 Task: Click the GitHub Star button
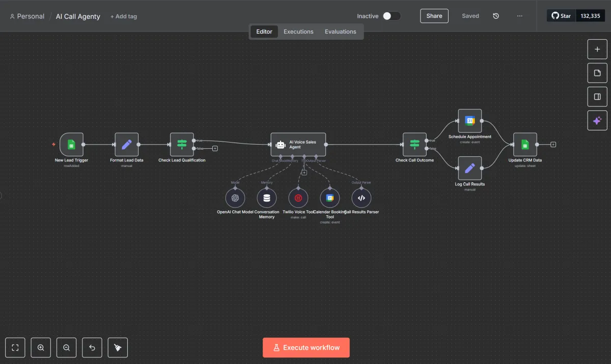click(561, 16)
